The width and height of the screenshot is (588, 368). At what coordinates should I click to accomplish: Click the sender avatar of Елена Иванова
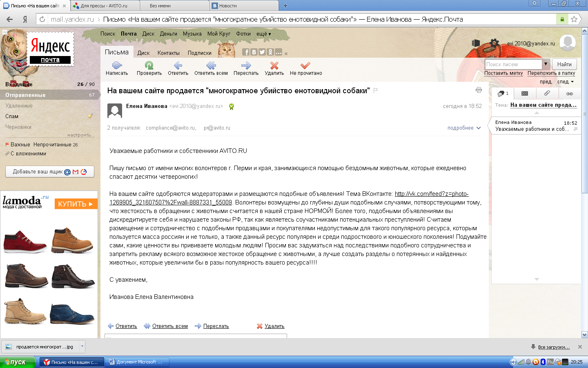click(x=114, y=110)
